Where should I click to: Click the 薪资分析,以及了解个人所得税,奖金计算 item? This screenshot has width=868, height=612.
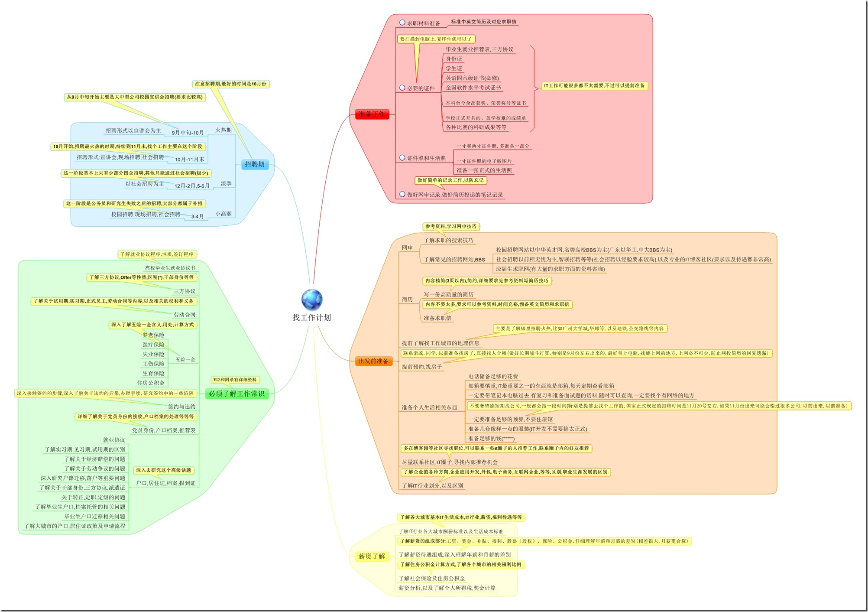(447, 588)
